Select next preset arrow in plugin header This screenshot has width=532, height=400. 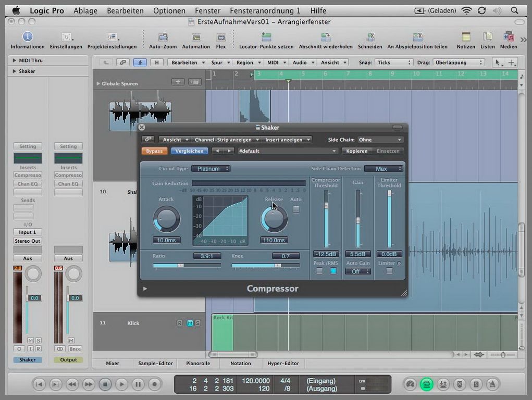point(229,151)
